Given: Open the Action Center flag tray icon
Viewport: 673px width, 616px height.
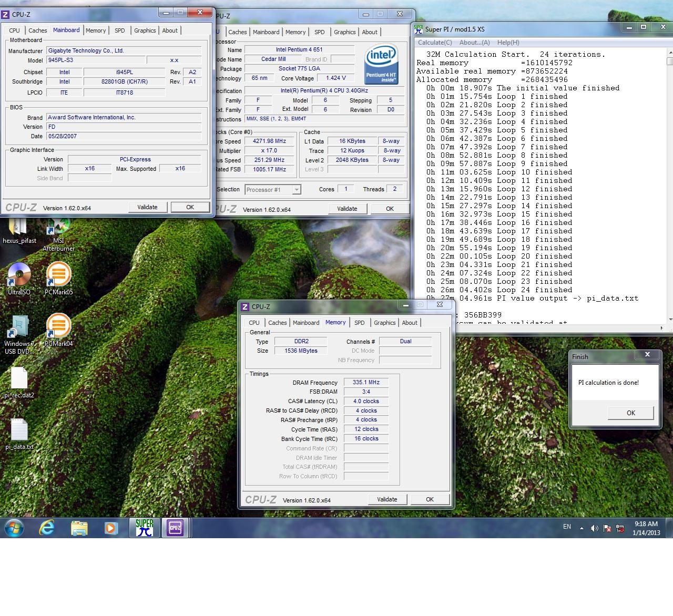Looking at the screenshot, I should tap(607, 528).
